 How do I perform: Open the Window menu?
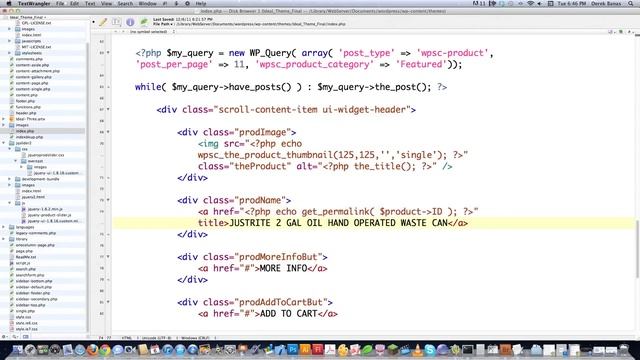147,3
